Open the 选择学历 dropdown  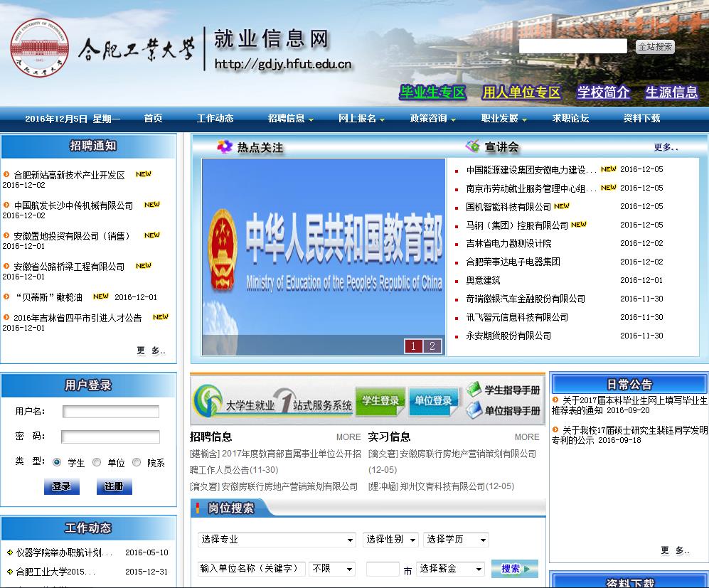tap(456, 540)
